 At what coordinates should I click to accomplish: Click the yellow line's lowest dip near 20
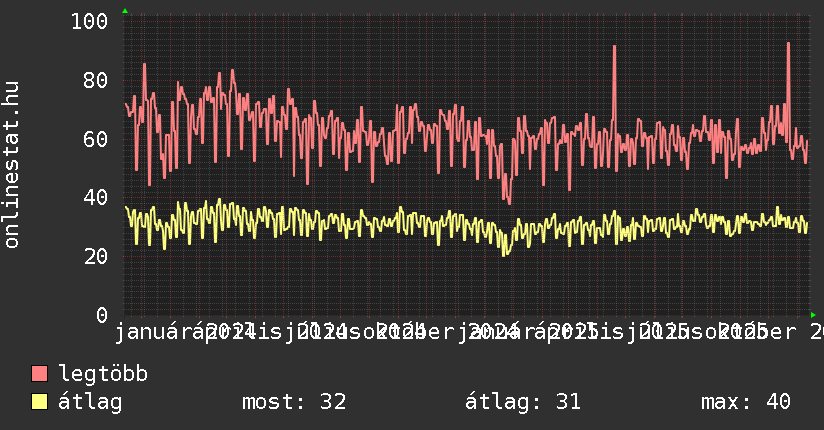[x=506, y=253]
